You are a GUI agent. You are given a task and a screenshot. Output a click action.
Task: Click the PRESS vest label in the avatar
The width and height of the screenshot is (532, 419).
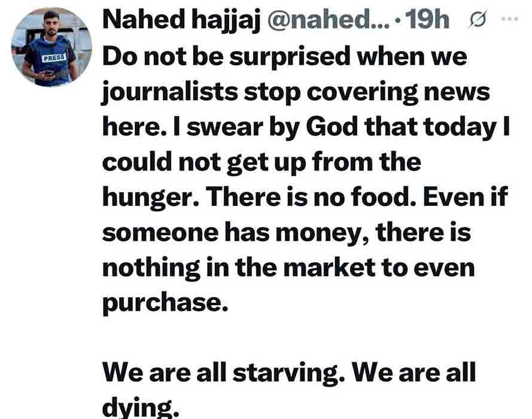(x=54, y=57)
